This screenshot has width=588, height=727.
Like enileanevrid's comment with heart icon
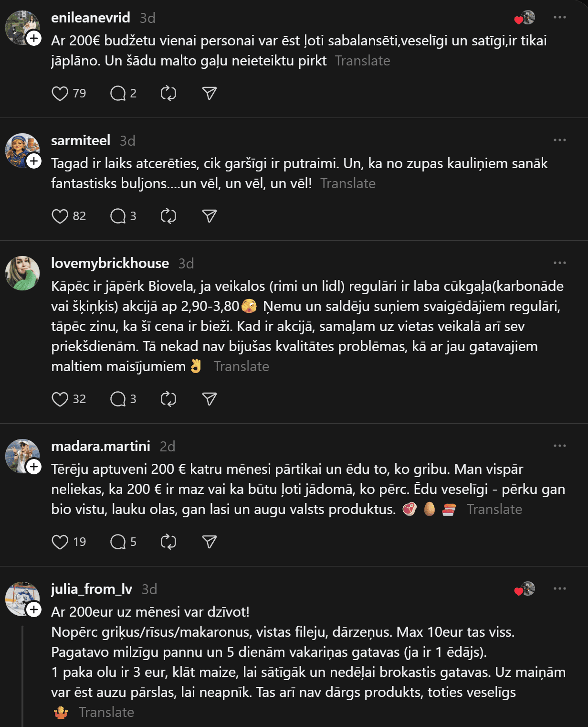60,94
